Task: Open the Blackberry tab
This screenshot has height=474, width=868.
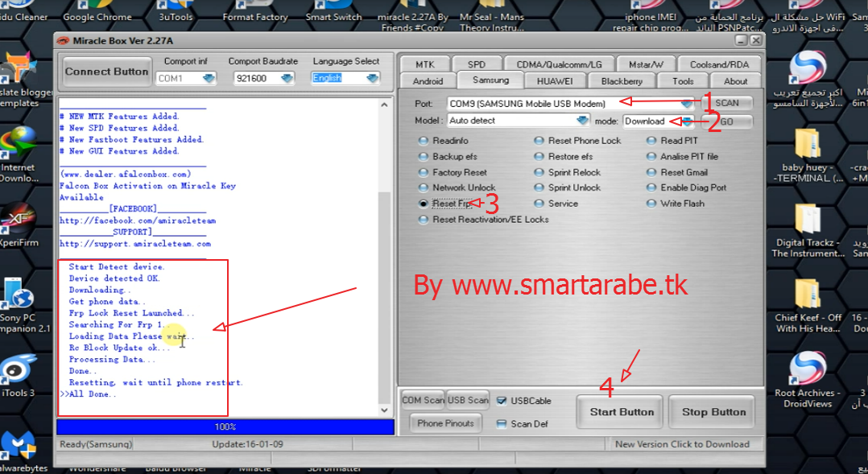Action: click(622, 80)
